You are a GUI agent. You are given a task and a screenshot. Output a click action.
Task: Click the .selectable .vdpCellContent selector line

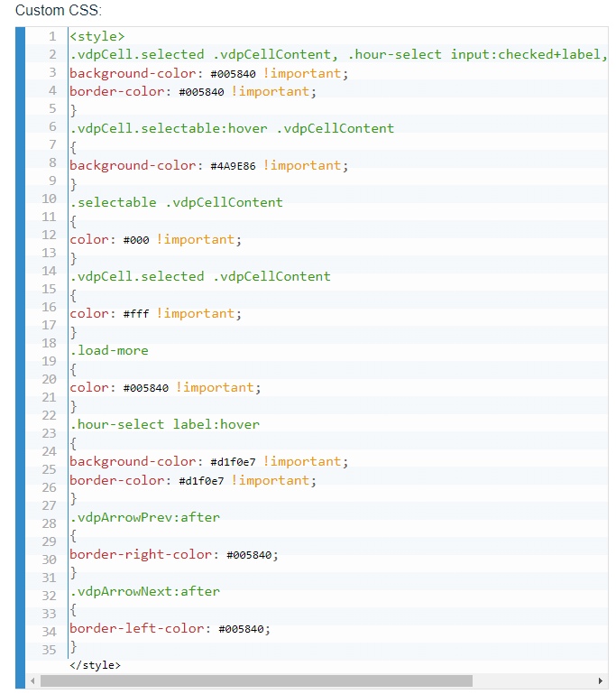tap(176, 202)
